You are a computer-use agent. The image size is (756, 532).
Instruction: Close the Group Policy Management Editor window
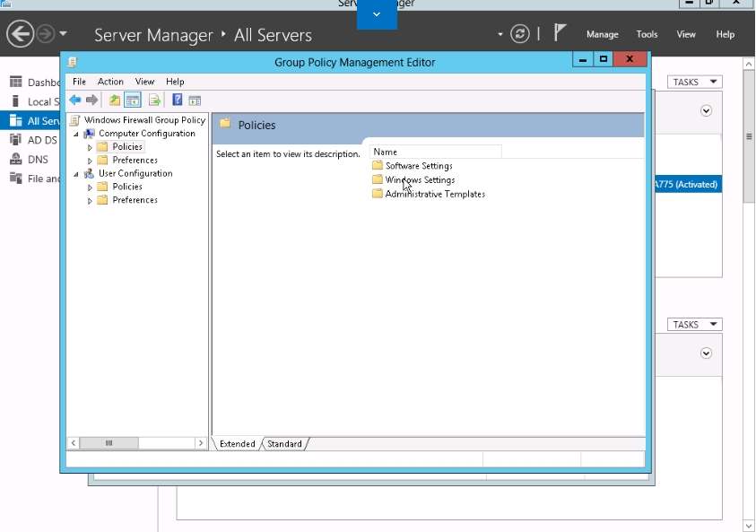click(x=630, y=59)
